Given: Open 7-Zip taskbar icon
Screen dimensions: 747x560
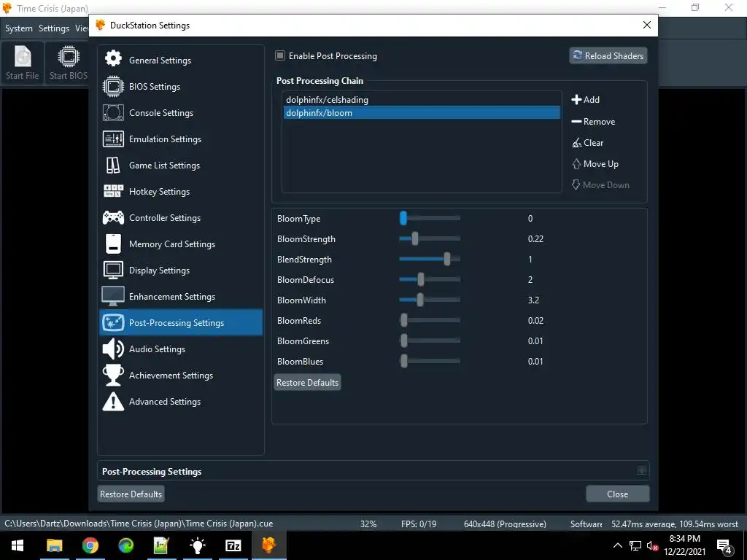Looking at the screenshot, I should coord(233,545).
